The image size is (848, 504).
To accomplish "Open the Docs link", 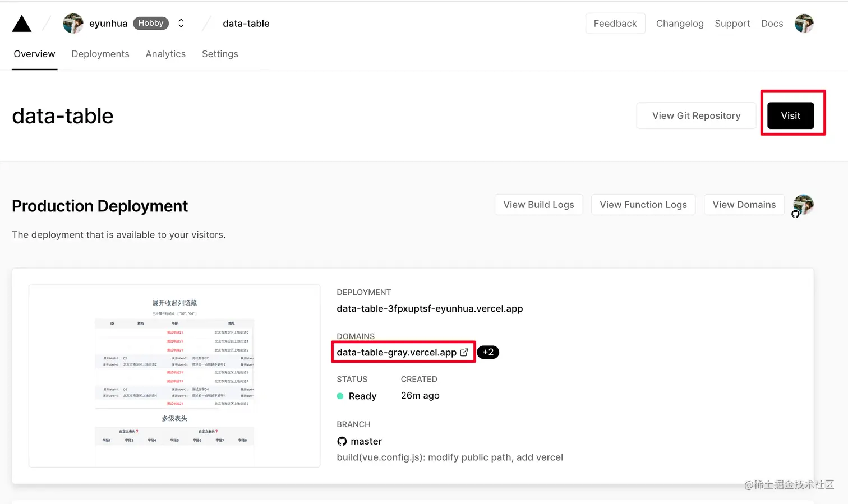I will [x=772, y=24].
